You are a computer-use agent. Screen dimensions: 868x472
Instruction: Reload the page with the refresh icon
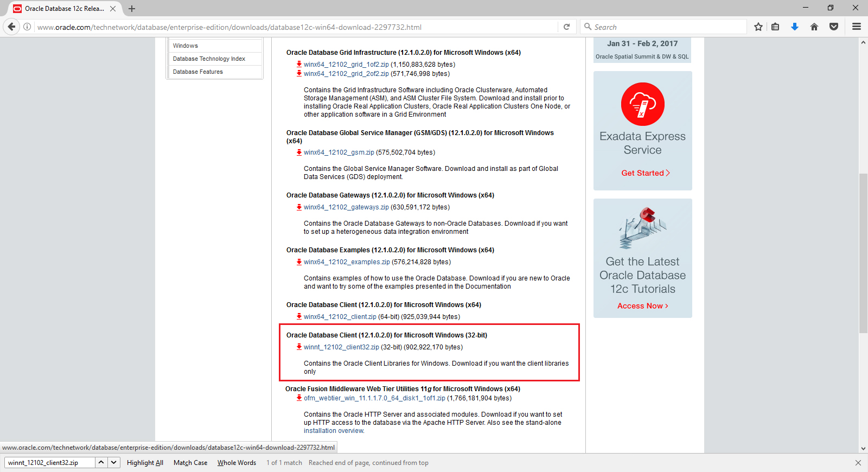(x=566, y=27)
